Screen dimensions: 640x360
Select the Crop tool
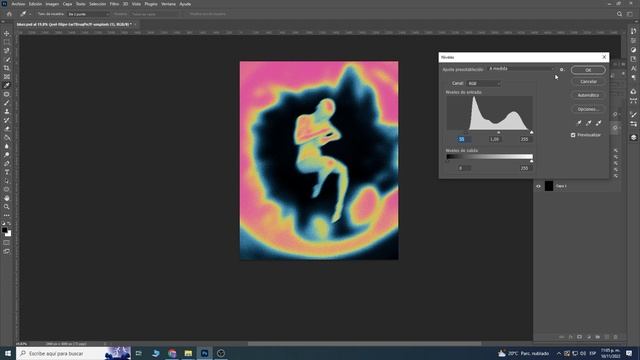click(7, 68)
